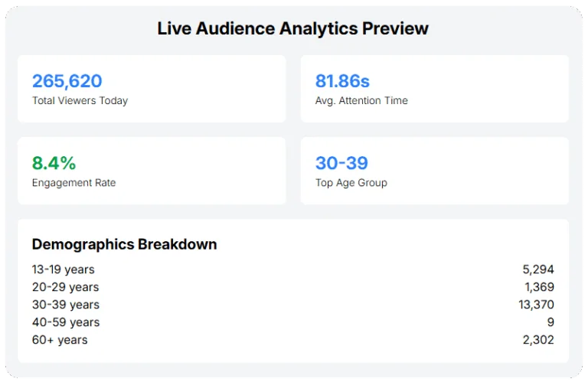Select the 8.4% engagement rate value
This screenshot has width=588, height=382.
point(54,163)
